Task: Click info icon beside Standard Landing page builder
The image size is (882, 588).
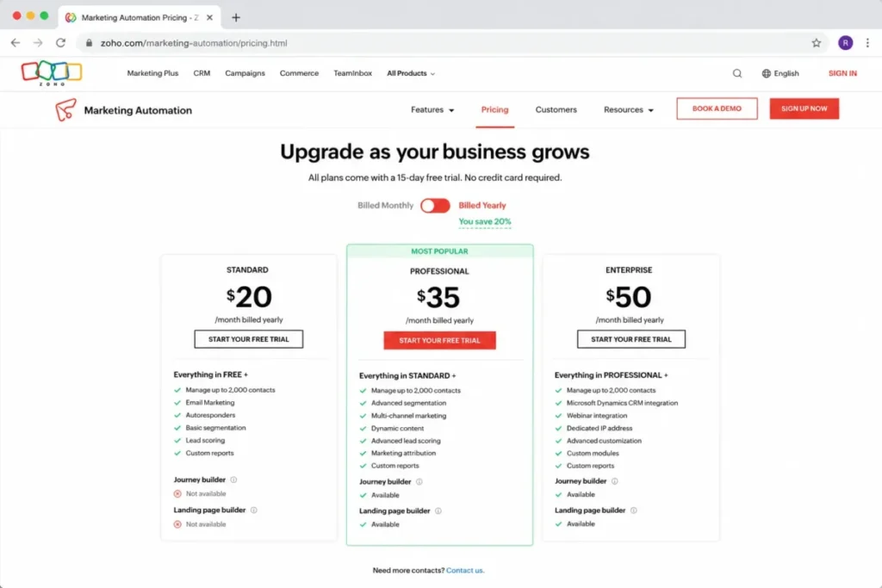Action: 254,510
